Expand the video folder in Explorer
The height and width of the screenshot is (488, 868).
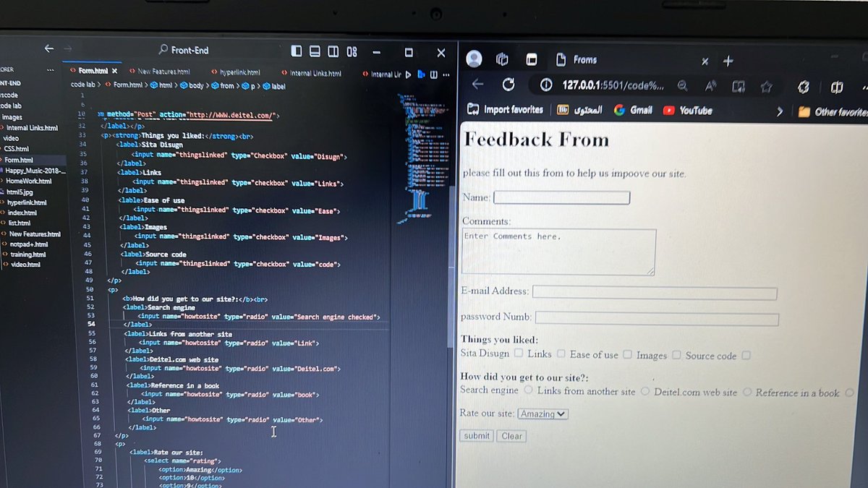point(11,138)
